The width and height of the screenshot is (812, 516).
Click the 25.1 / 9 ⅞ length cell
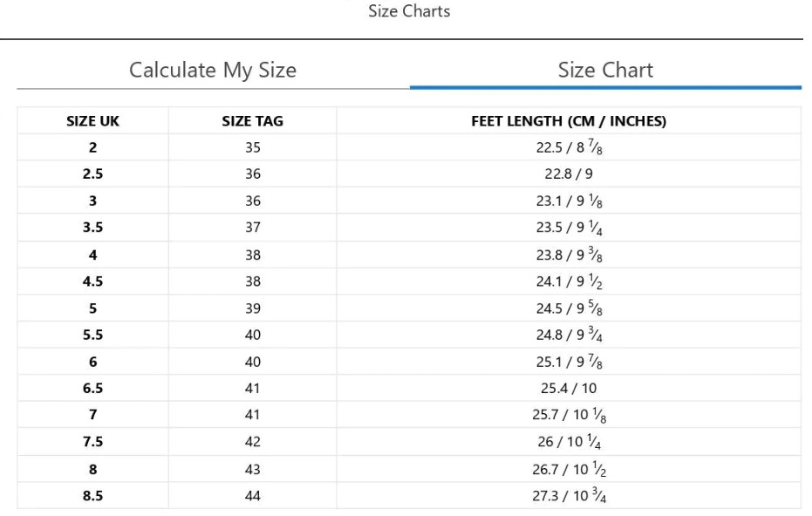tap(569, 362)
